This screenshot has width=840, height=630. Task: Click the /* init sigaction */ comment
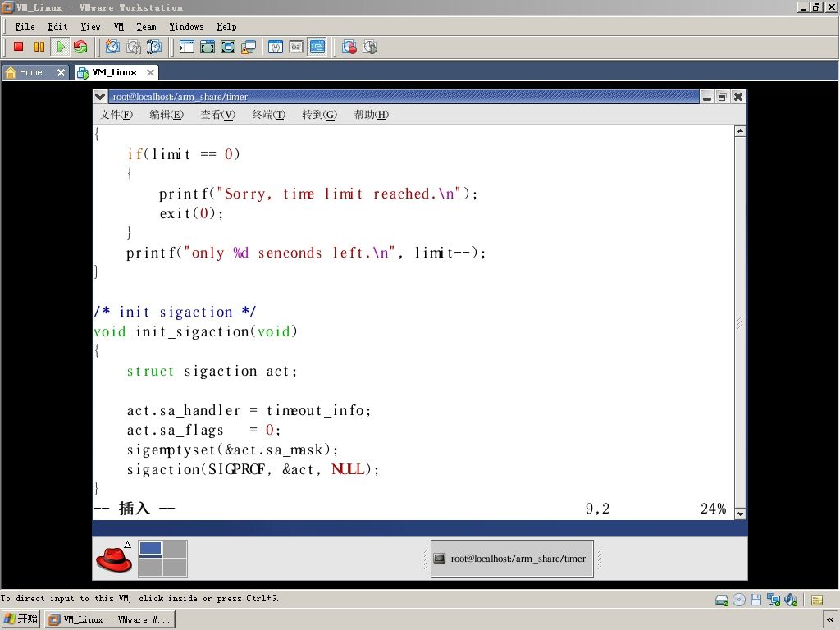[175, 312]
